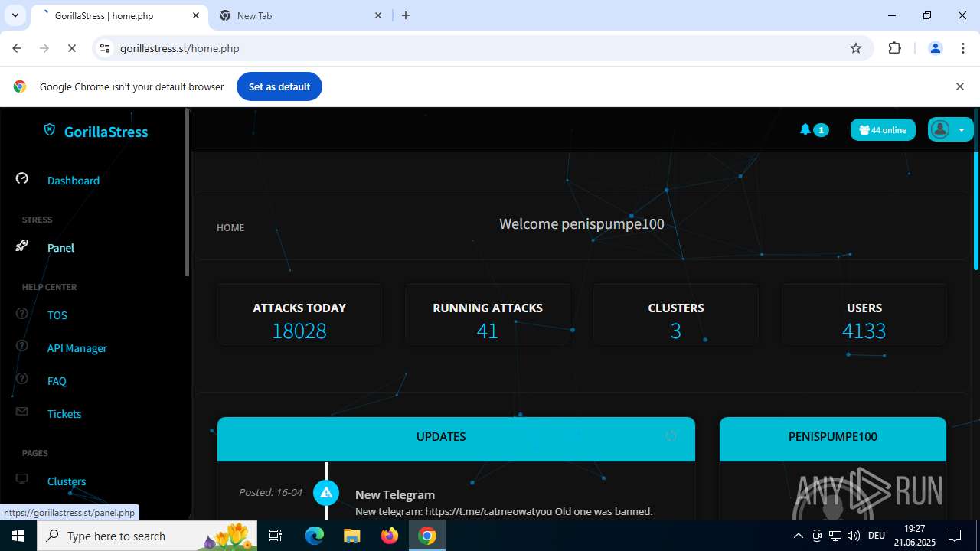Click the refresh icon in UPDATES header

pyautogui.click(x=671, y=436)
